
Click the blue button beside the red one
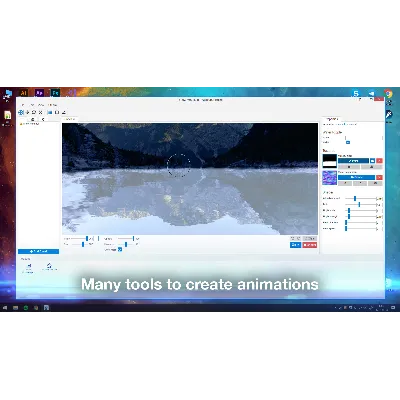pos(295,245)
